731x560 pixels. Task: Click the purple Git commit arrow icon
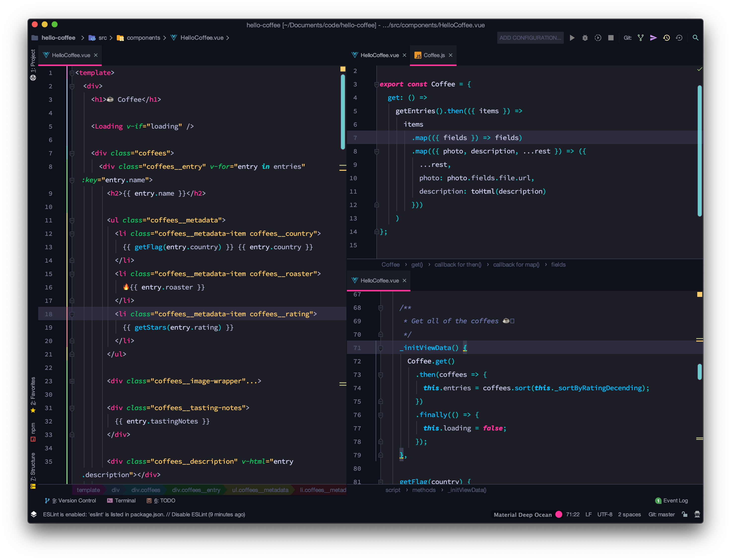point(653,38)
